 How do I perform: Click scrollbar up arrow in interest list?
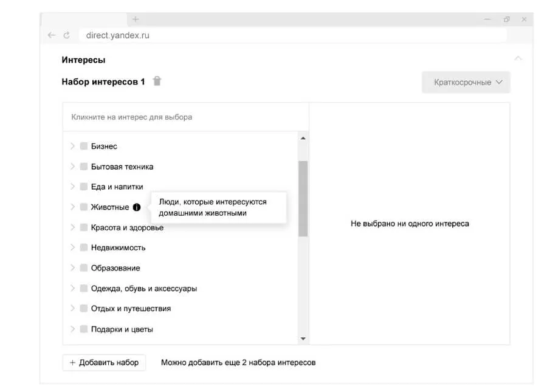[303, 139]
